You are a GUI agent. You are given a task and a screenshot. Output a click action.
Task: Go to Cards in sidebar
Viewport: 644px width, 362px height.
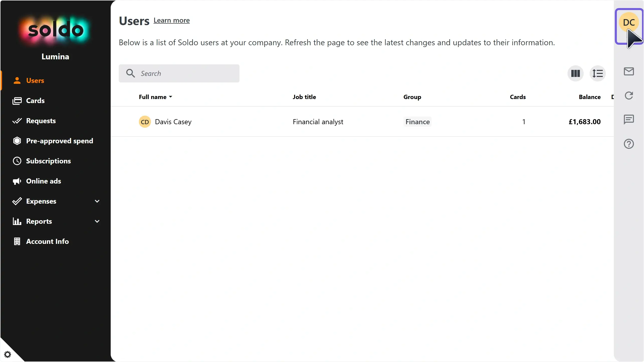coord(35,101)
